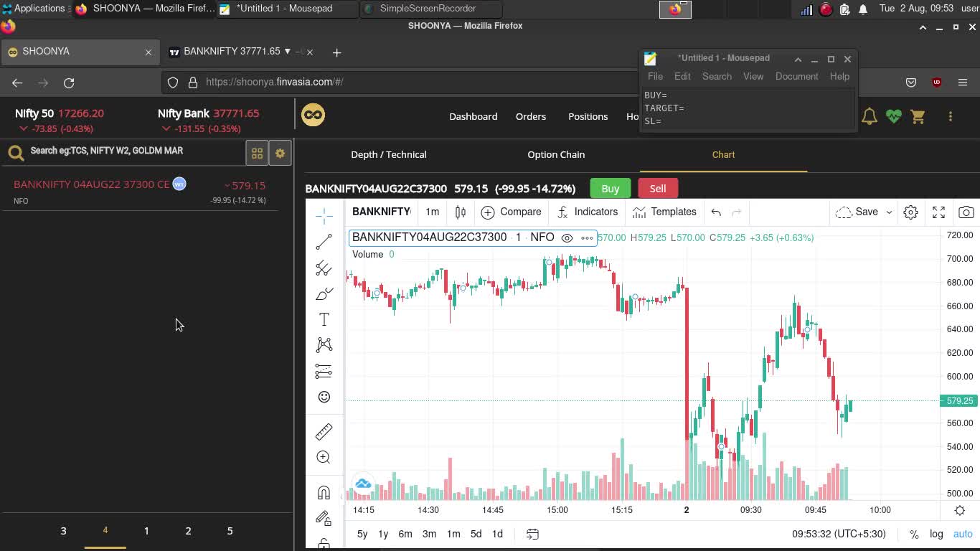Image resolution: width=980 pixels, height=551 pixels.
Task: Switch to Option Chain tab
Action: pos(556,154)
